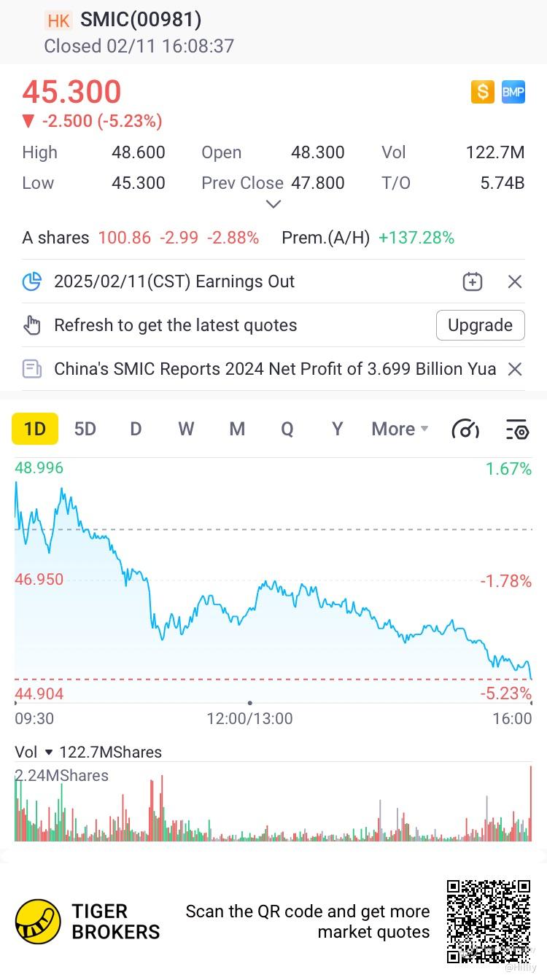Tap the earnings pie chart icon
The image size is (547, 980).
32,281
